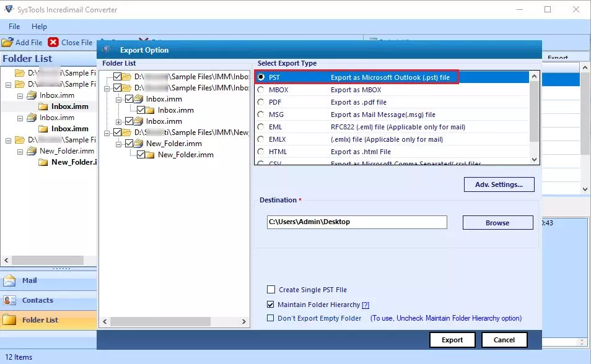Uncheck the collapsed Inbox.imm checkbox in the dialog
This screenshot has height=364, width=591.
[x=129, y=121]
